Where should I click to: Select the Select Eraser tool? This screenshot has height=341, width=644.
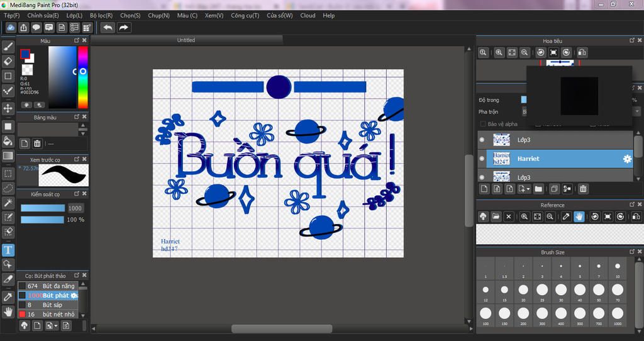tap(8, 232)
